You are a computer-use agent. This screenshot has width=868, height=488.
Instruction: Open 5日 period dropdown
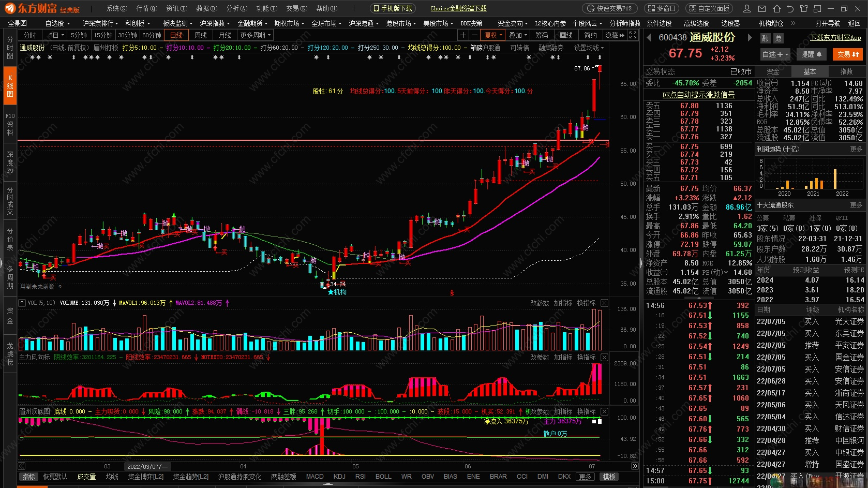(x=56, y=35)
